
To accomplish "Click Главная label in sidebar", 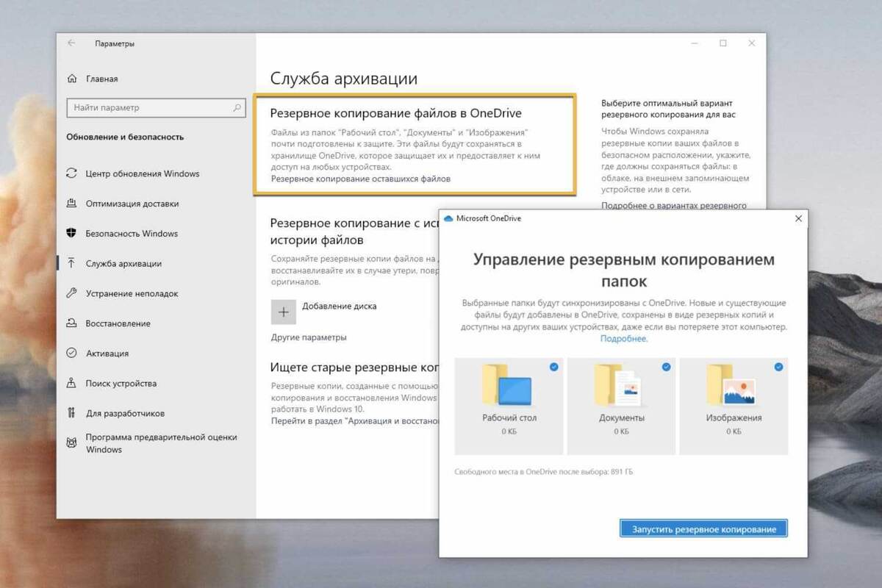I will [x=101, y=79].
